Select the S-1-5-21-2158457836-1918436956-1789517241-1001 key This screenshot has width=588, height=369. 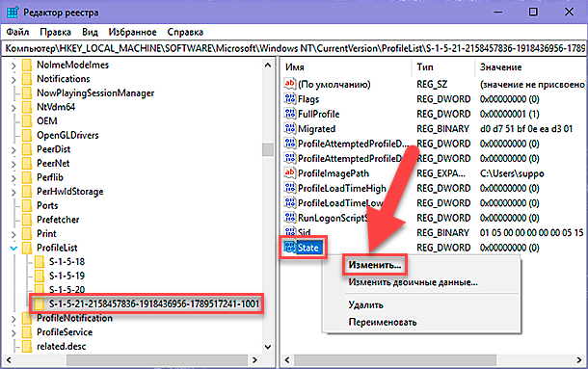point(154,303)
